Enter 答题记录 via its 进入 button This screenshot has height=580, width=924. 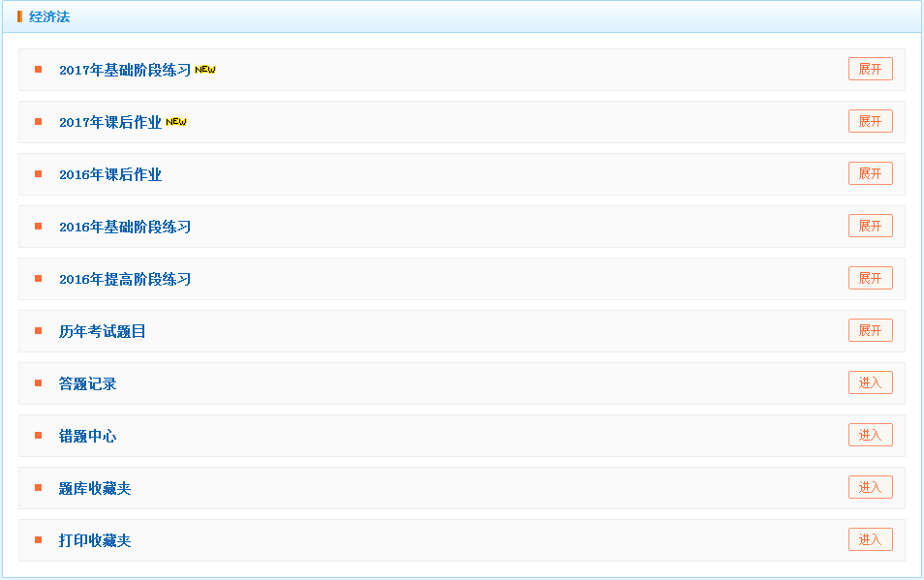tap(870, 383)
